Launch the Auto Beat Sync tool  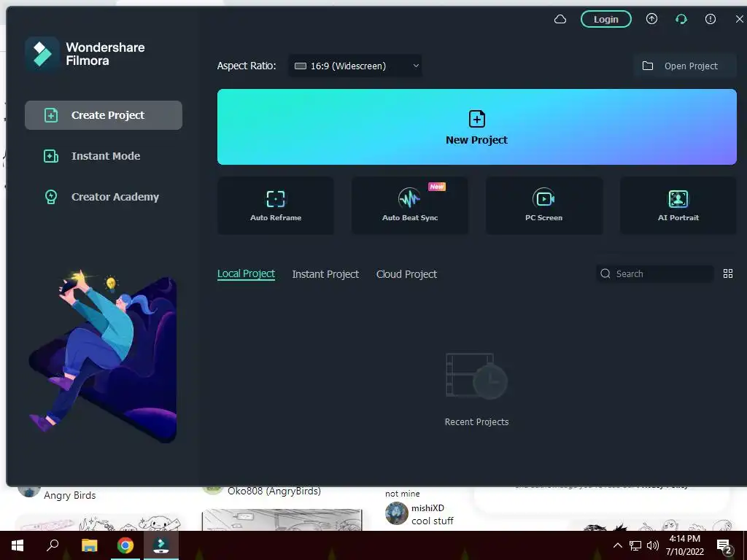click(x=410, y=205)
